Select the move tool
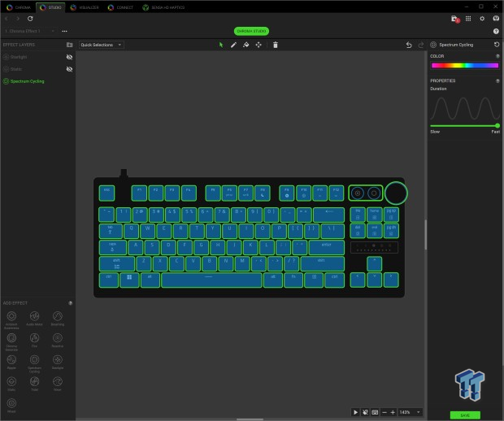 tap(259, 45)
